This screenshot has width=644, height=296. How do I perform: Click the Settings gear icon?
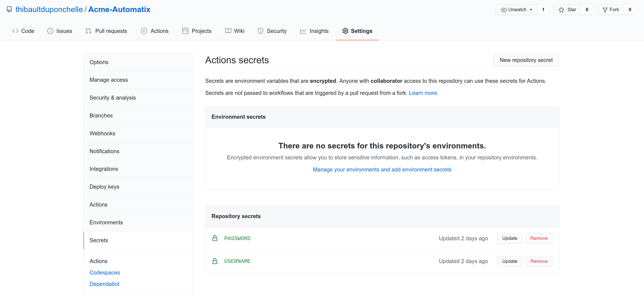click(x=345, y=31)
